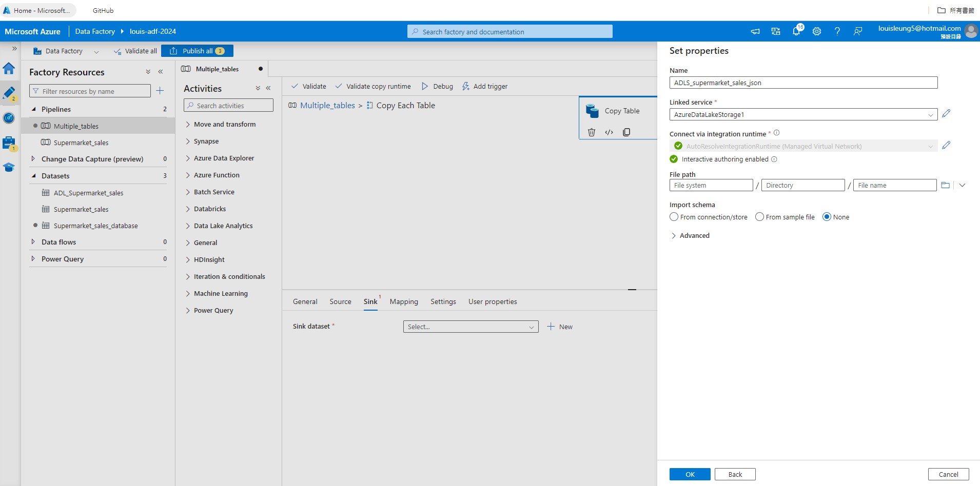
Task: Open code view of the Copy Table activity
Action: click(609, 132)
